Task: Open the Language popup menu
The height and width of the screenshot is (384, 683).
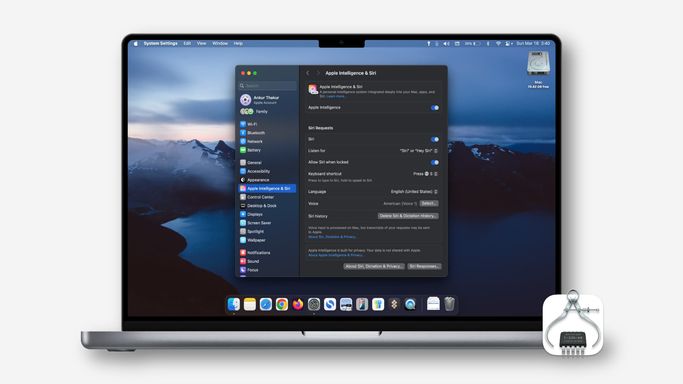Action: tap(414, 192)
